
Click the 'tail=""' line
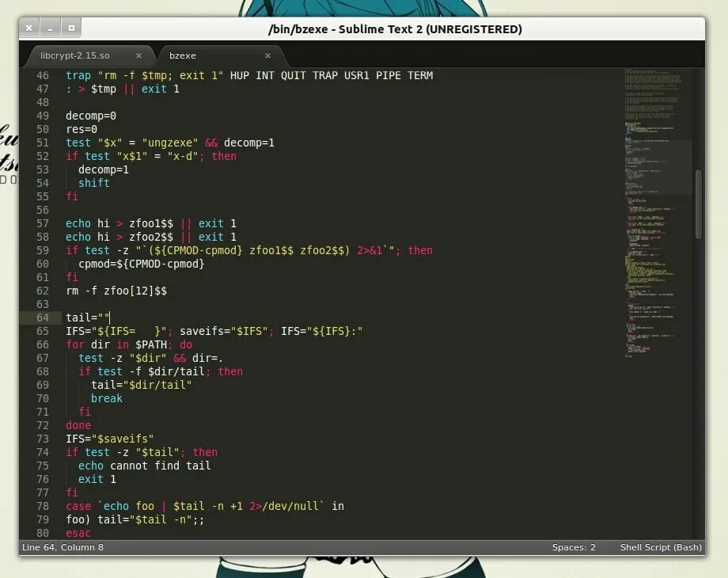[x=88, y=318]
